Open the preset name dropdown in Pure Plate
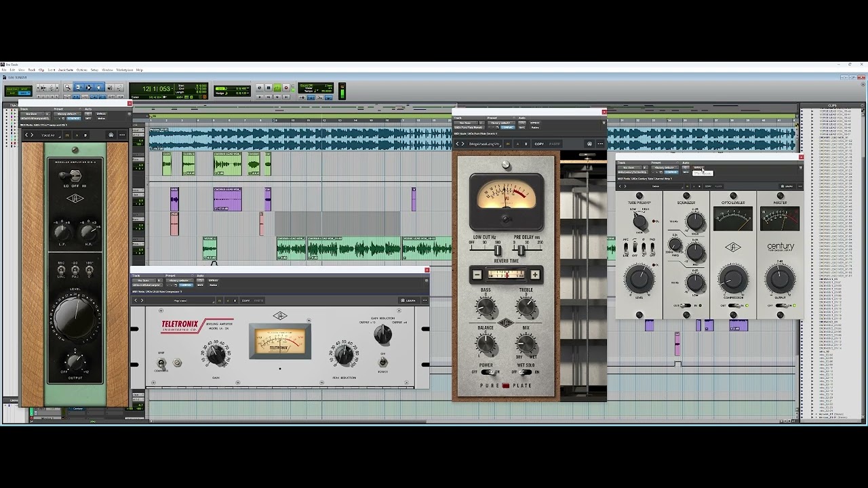Image resolution: width=868 pixels, height=488 pixels. 484,144
